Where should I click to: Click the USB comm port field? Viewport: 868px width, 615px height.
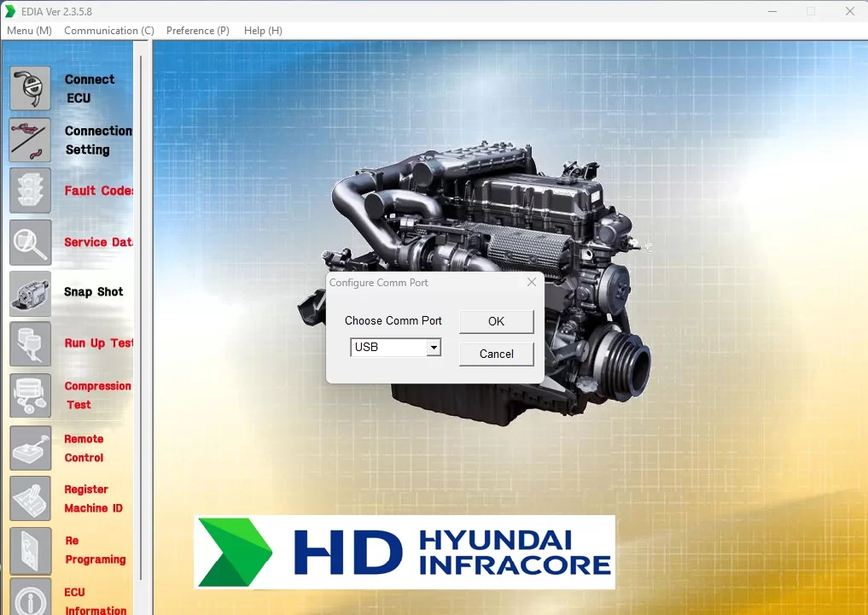[388, 348]
